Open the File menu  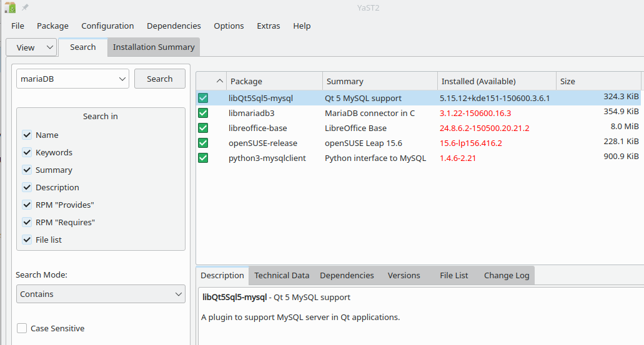tap(17, 26)
